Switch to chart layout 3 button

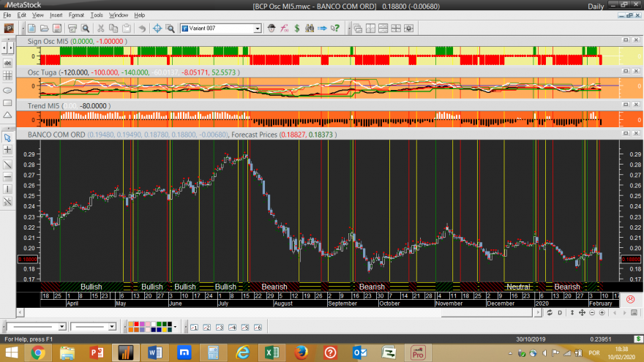(x=220, y=327)
